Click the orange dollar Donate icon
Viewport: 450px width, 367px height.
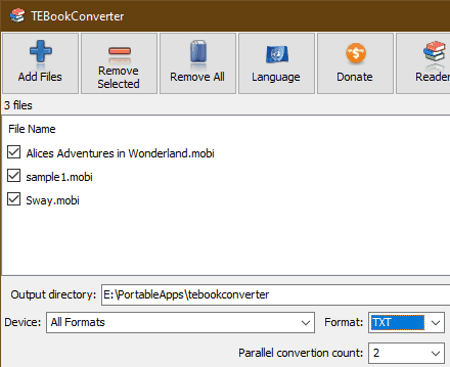click(356, 53)
